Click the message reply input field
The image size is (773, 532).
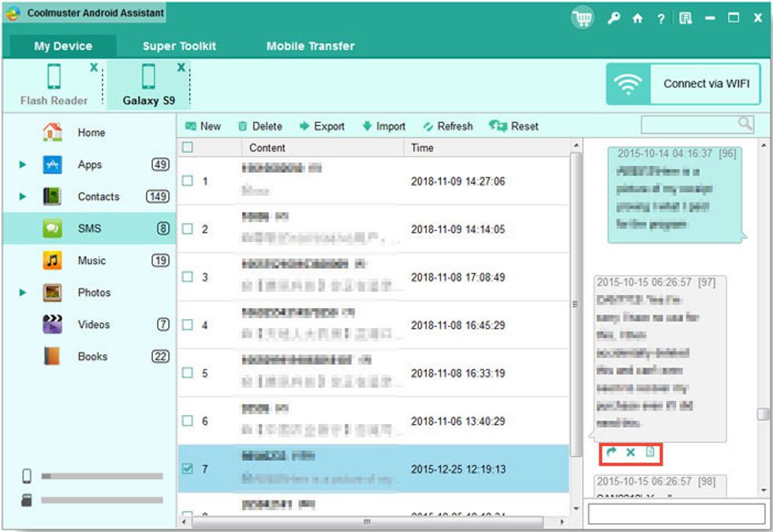[x=678, y=514]
